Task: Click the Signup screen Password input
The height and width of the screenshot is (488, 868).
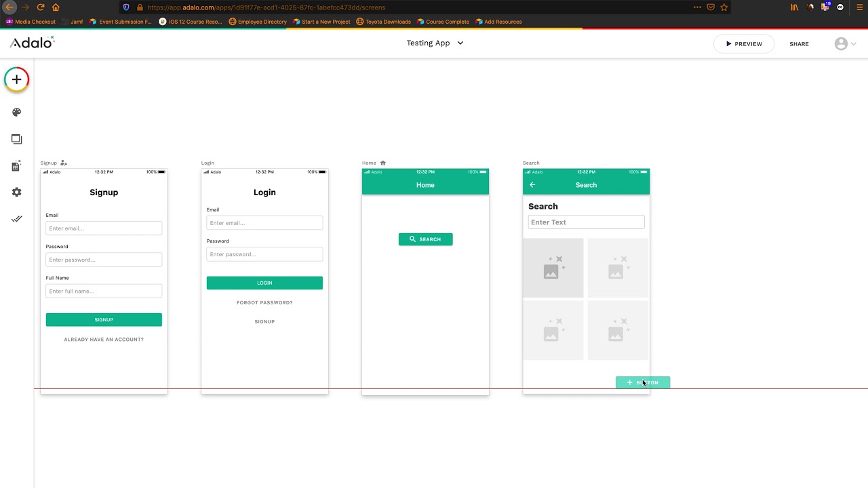Action: coord(104,260)
